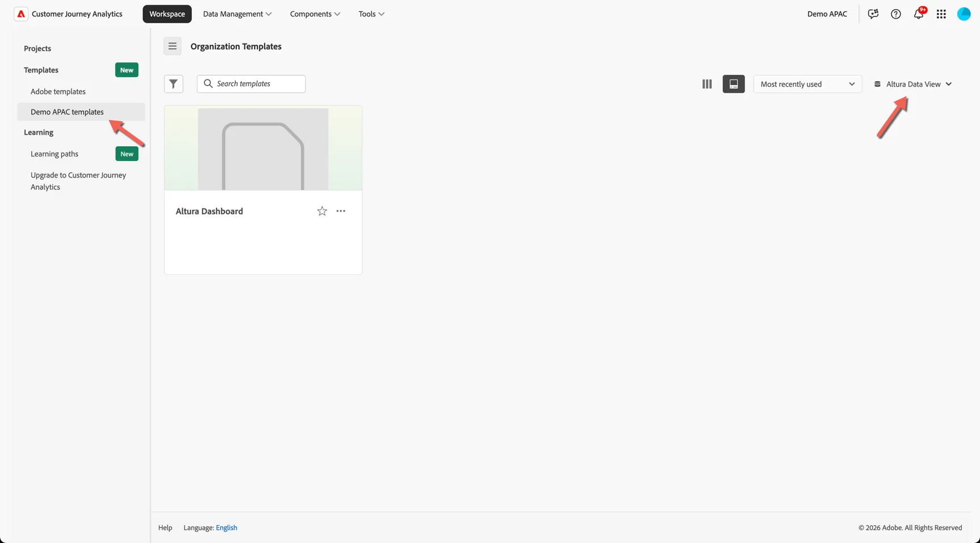Viewport: 980px width, 543px height.
Task: Click the Organization Templates heading
Action: [x=236, y=46]
